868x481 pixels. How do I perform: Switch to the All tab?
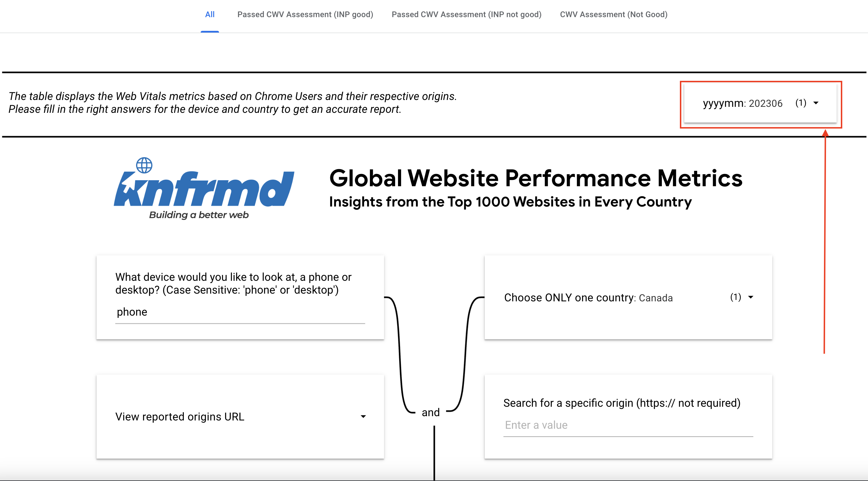pos(210,15)
